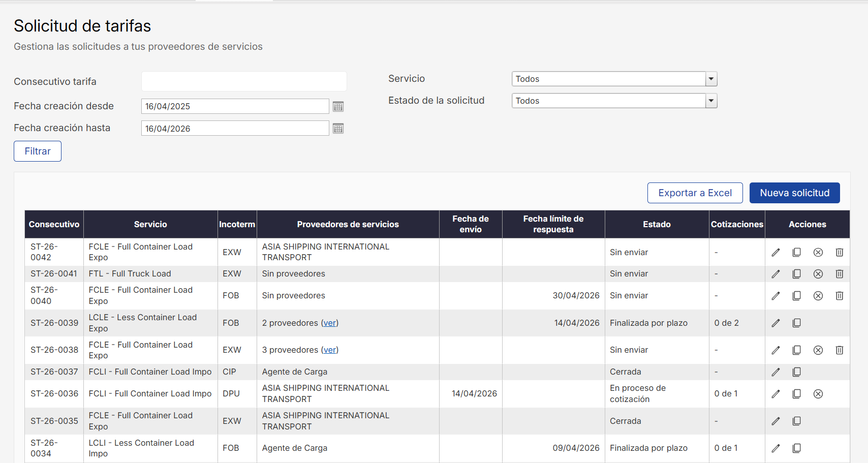
Task: Duplicate request ST-26-0034 using copy icon
Action: click(797, 448)
